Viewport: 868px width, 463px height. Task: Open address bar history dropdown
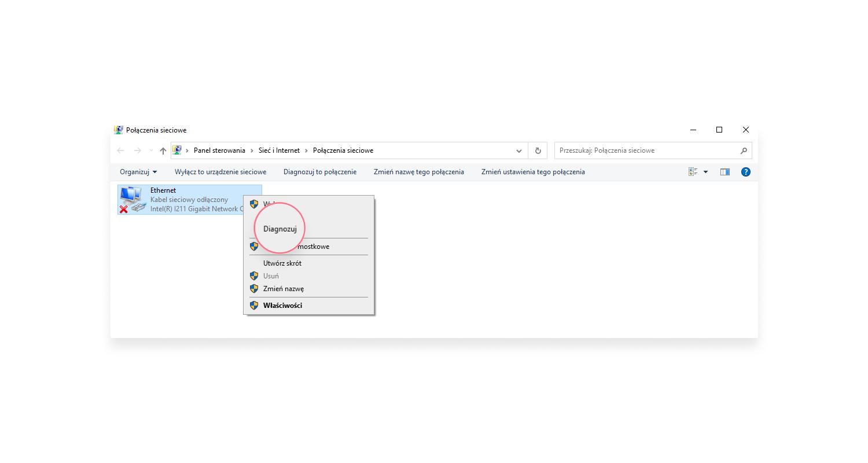coord(519,150)
